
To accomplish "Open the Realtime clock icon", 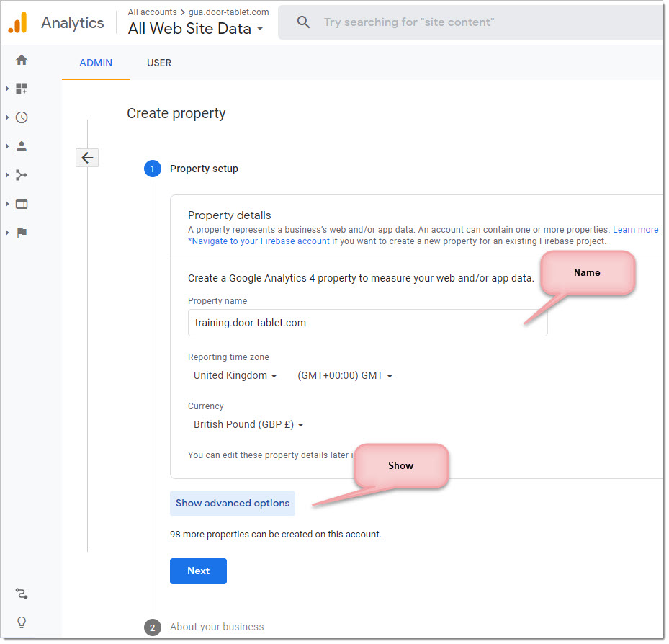I will point(22,118).
